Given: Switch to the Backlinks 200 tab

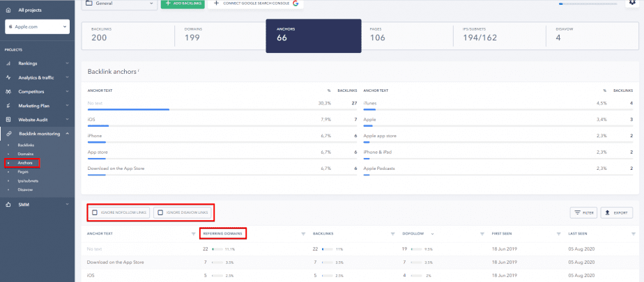Looking at the screenshot, I should [128, 35].
